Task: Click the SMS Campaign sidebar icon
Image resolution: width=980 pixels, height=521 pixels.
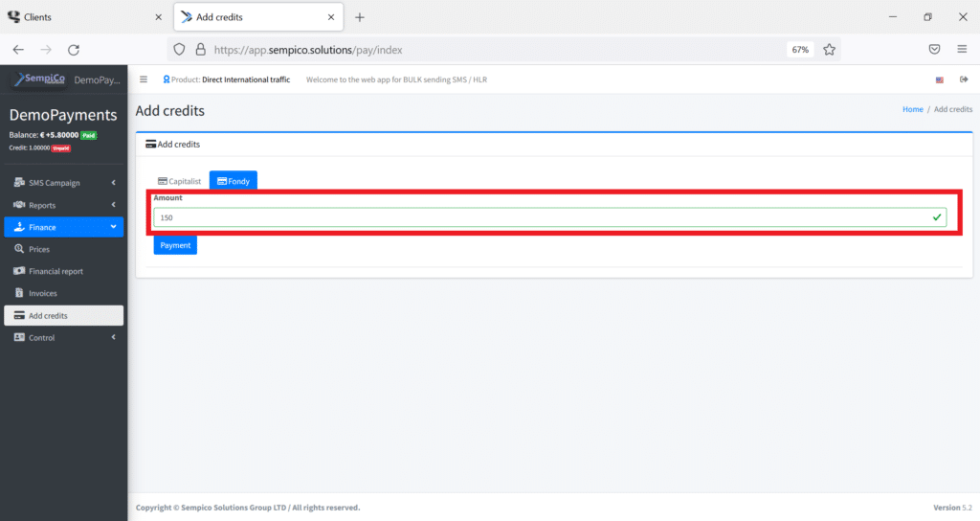Action: click(19, 182)
